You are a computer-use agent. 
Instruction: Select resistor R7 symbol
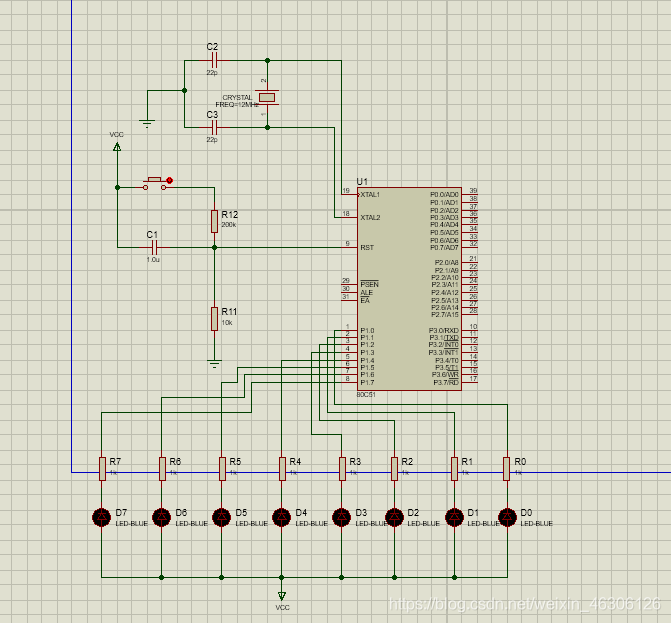[102, 469]
